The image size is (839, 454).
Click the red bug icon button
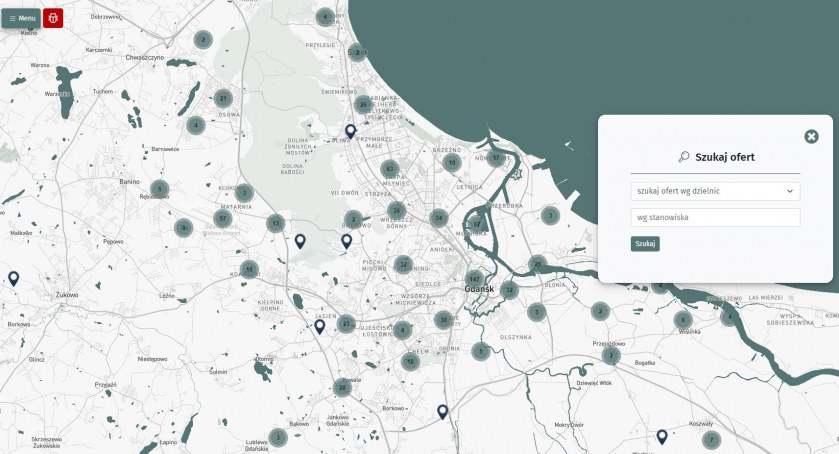point(53,18)
